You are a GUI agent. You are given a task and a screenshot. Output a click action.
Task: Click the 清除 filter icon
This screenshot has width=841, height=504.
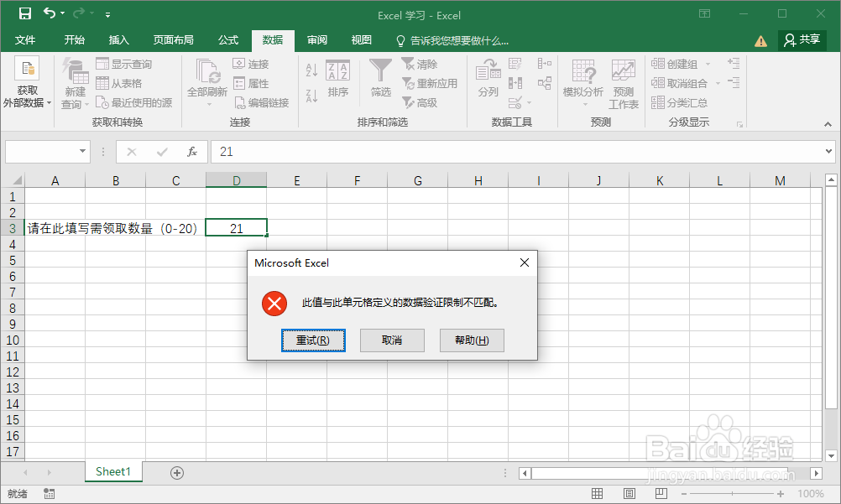coord(408,64)
